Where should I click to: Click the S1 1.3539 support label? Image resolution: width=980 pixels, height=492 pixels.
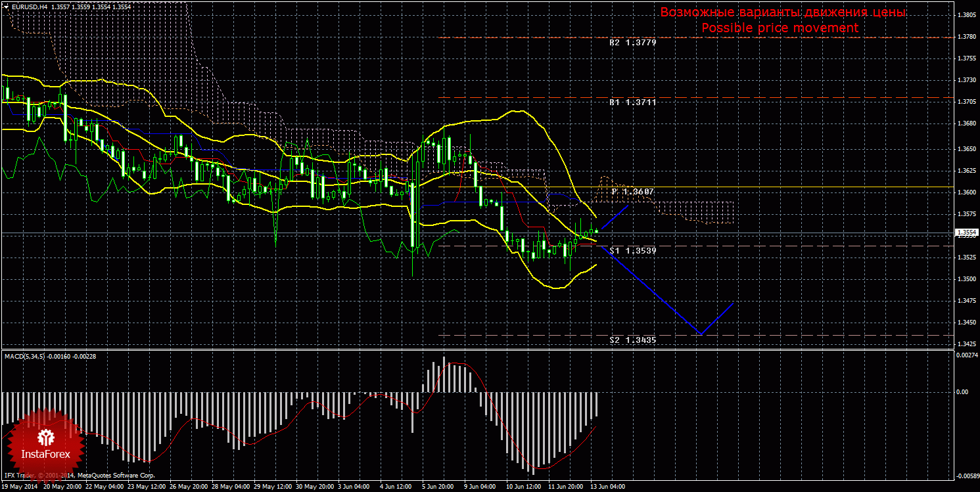point(632,251)
